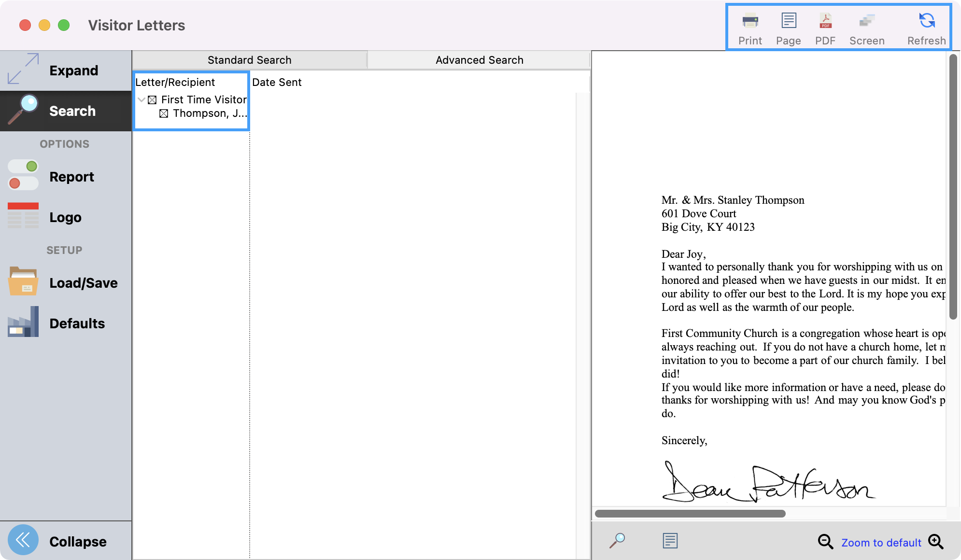
Task: Switch to the Standard Search tab
Action: pyautogui.click(x=249, y=60)
